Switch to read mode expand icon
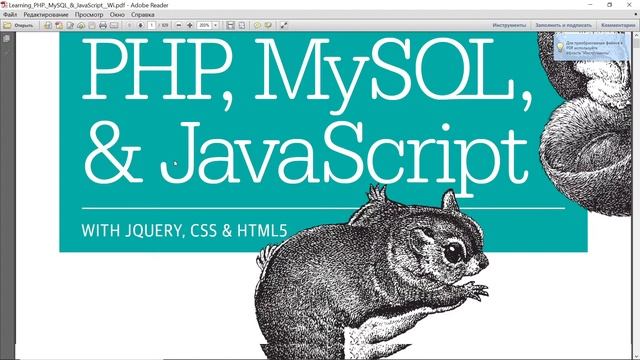The height and width of the screenshot is (360, 640). (284, 25)
